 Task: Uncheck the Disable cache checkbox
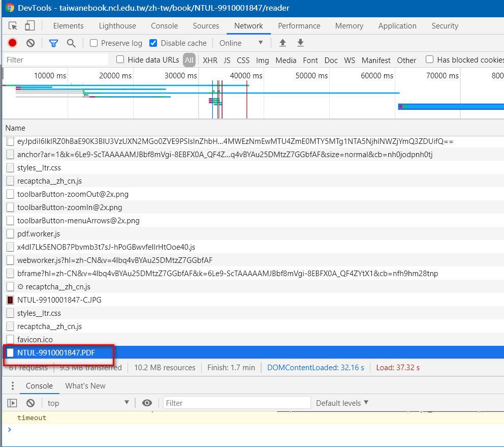153,43
